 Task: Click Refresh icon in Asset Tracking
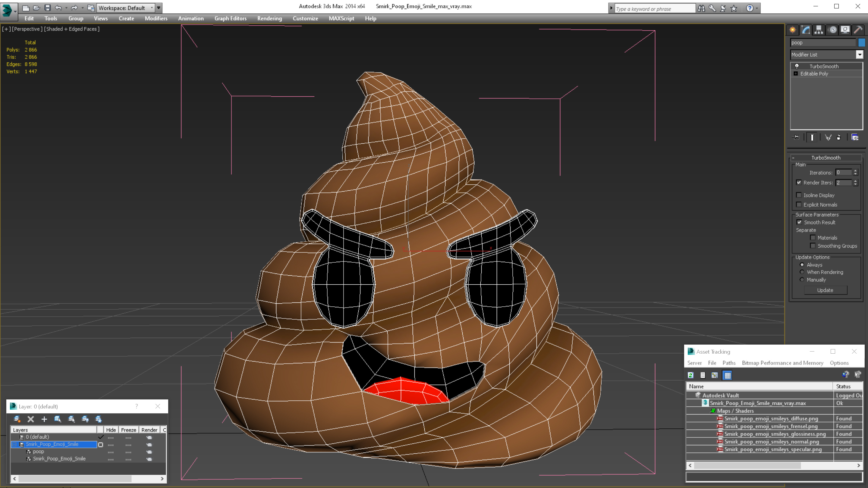click(x=691, y=375)
